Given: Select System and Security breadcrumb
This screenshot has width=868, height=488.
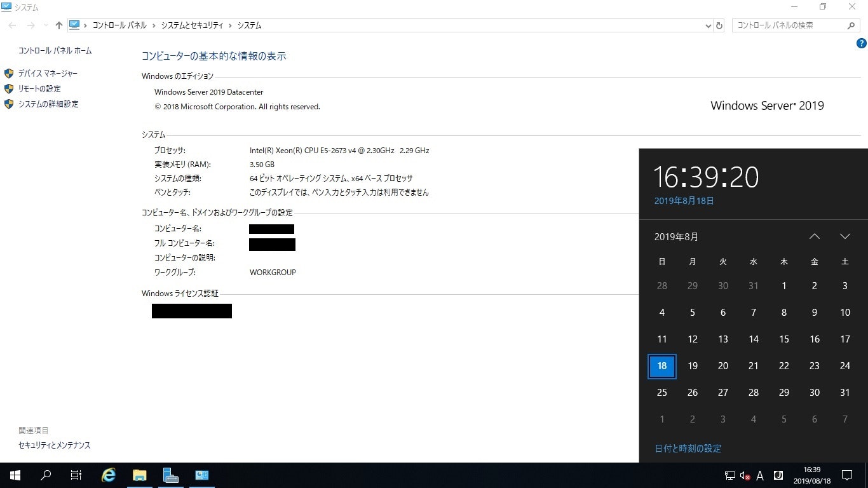Looking at the screenshot, I should [x=192, y=25].
